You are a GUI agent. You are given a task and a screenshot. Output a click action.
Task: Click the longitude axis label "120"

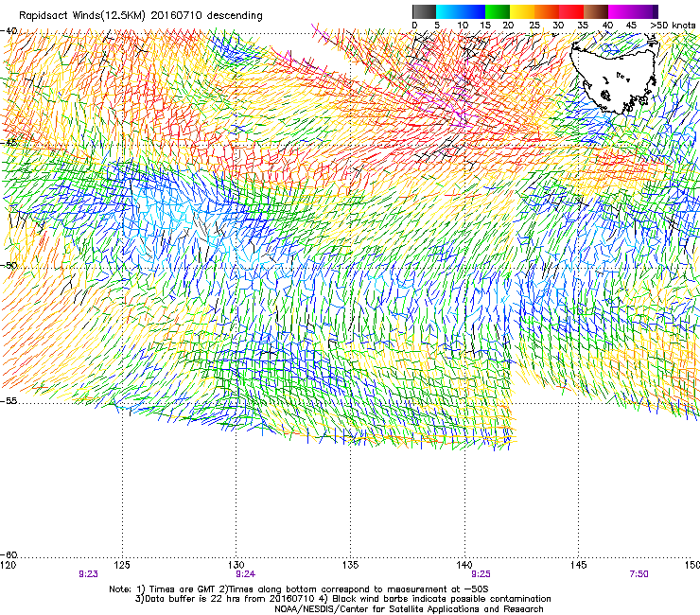point(8,565)
